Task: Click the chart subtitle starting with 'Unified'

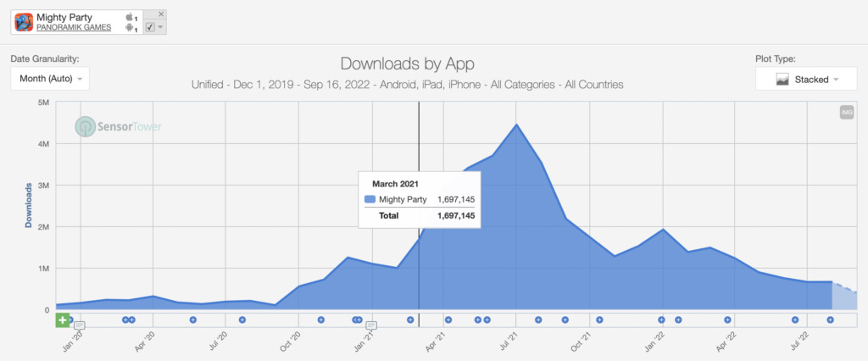Action: (x=408, y=85)
